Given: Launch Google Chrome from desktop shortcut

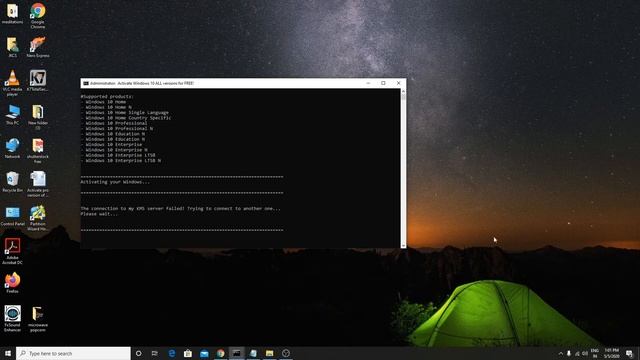Looking at the screenshot, I should point(38,16).
